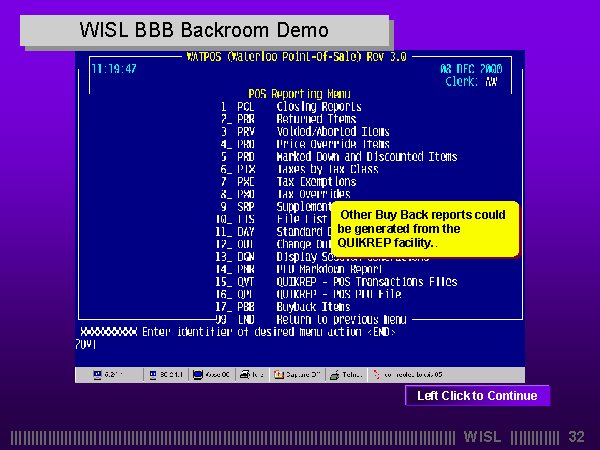Viewport: 600px width, 450px height.
Task: Click the yellow QUIKREP tooltip note
Action: coord(424,229)
